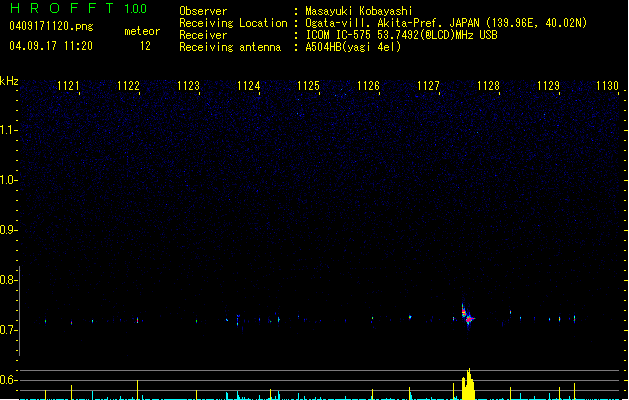The height and width of the screenshot is (400, 629).
Task: Click the 0.7 kHz frequency tick label
Action: pyautogui.click(x=8, y=330)
